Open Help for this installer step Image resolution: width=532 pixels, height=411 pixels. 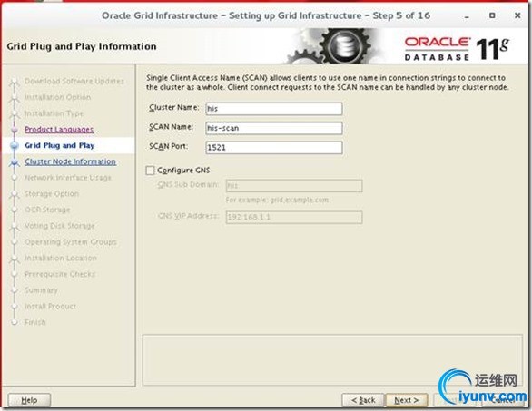pos(29,400)
